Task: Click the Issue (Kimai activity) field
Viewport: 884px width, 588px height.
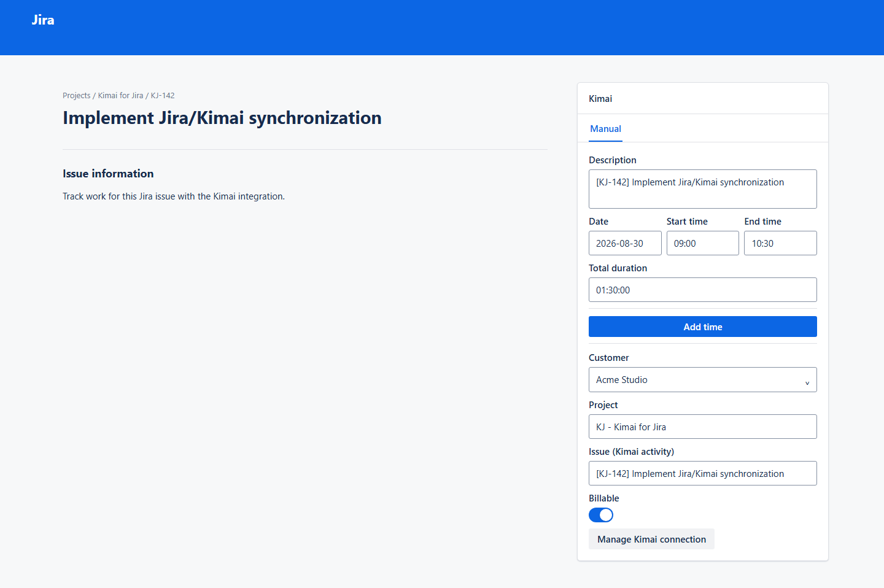Action: [x=702, y=473]
